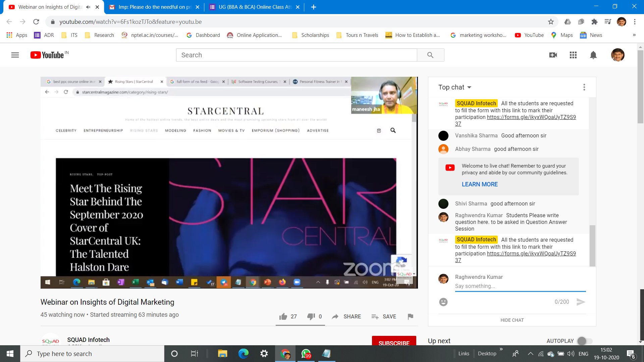
Task: Expand the Desktop toolbar chevron on the taskbar
Action: tap(501, 349)
